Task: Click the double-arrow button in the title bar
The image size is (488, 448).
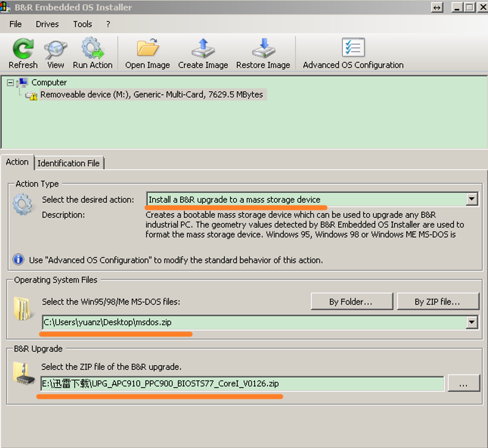Action: pos(437,8)
